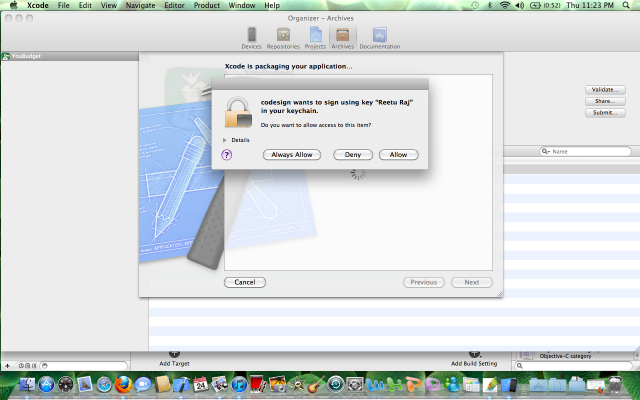
Task: Open Spotlight search in menu bar
Action: click(x=626, y=5)
